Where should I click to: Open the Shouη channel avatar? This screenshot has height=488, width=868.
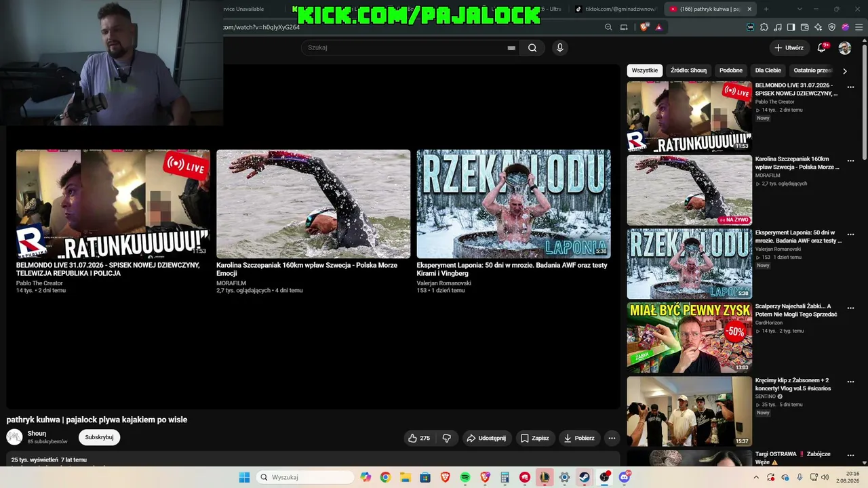[14, 437]
